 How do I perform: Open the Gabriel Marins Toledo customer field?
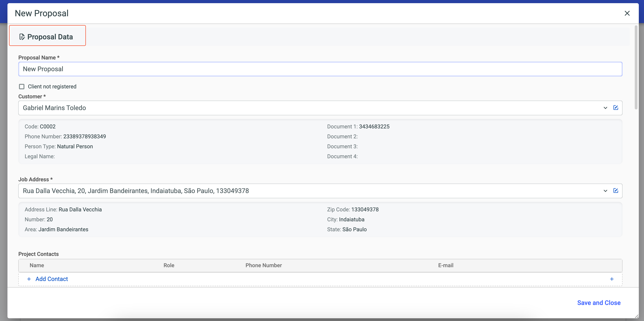[x=300, y=108]
